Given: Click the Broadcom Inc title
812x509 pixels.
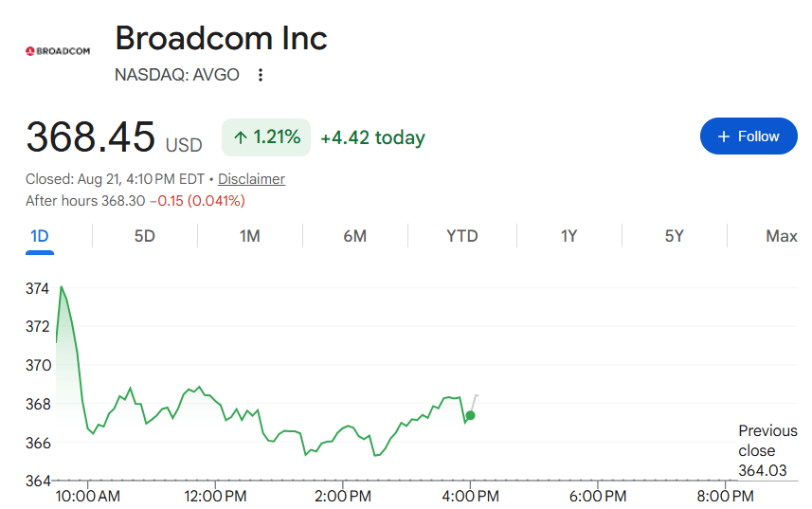Looking at the screenshot, I should [221, 38].
